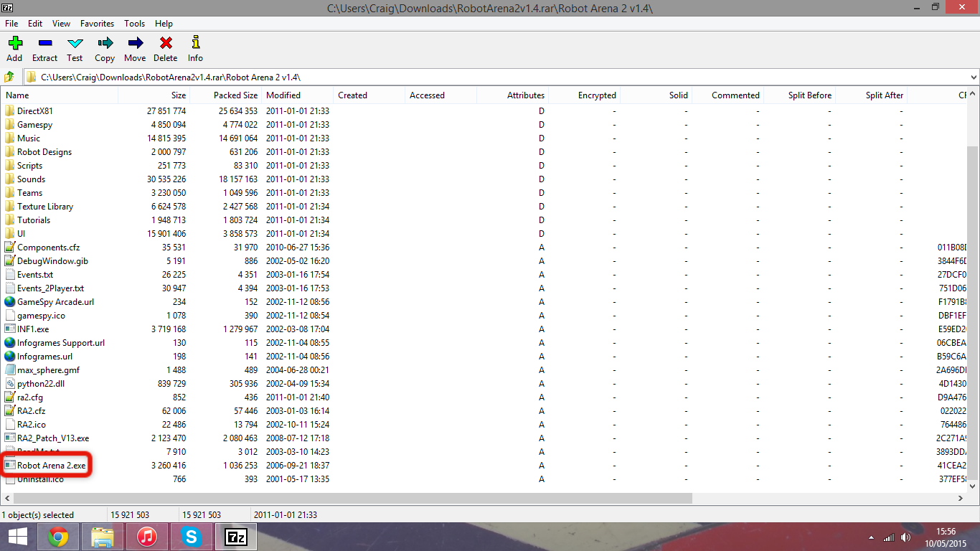This screenshot has width=980, height=551.
Task: Click the Components.cfz file icon
Action: point(9,248)
